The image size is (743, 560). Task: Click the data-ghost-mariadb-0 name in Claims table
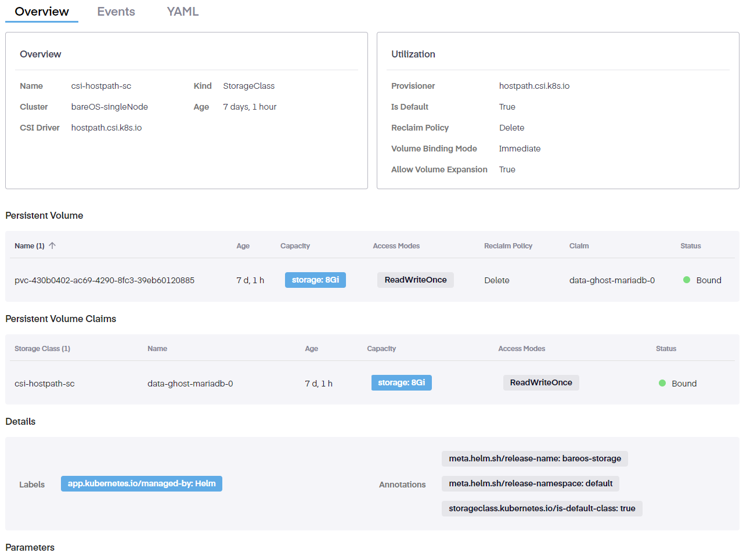pos(190,384)
